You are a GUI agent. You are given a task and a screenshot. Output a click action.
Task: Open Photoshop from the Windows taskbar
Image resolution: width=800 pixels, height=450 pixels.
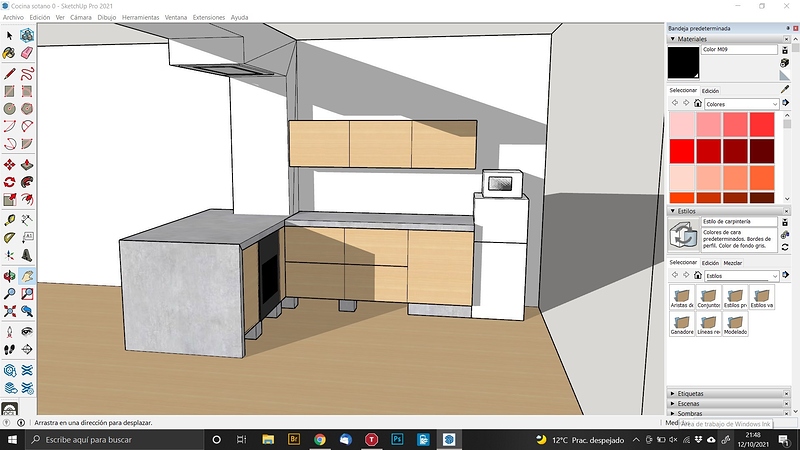coord(397,439)
